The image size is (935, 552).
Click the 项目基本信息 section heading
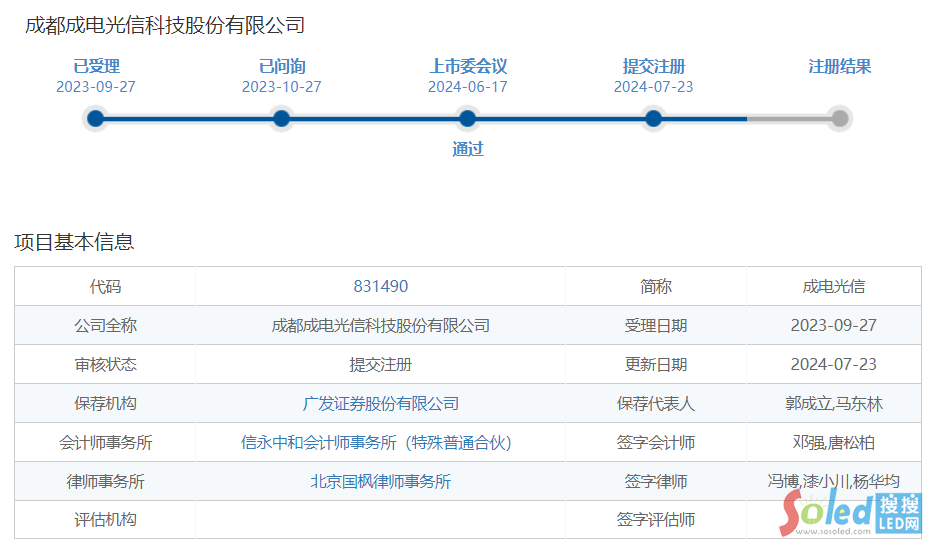74,242
